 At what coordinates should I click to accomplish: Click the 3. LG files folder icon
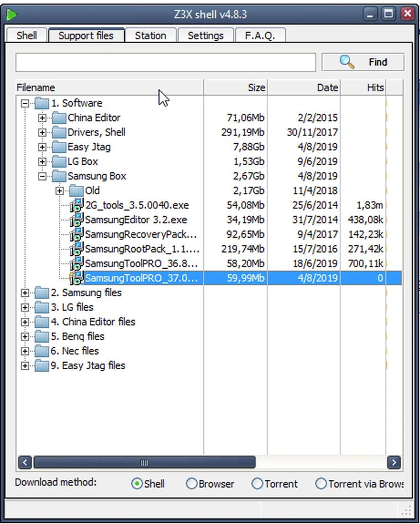(42, 307)
